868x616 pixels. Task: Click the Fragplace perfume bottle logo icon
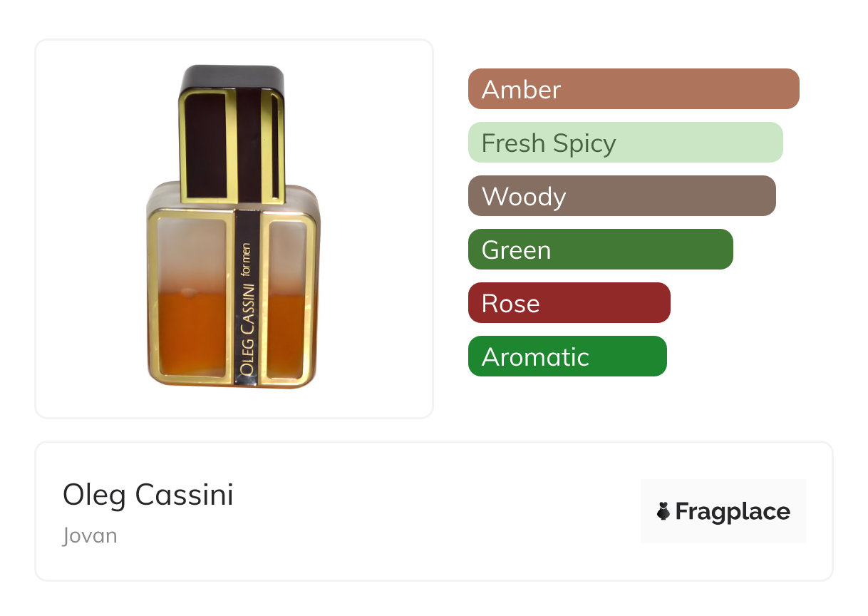(x=663, y=511)
